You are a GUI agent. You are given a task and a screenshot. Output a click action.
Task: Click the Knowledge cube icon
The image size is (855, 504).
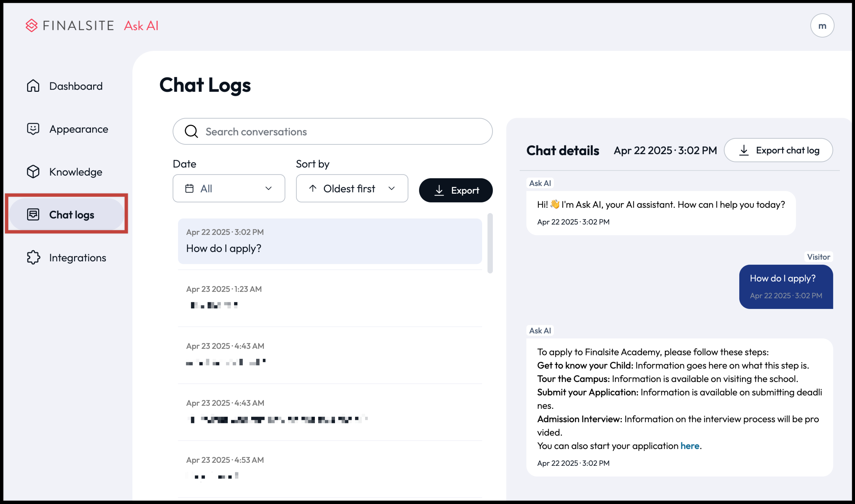click(x=33, y=172)
